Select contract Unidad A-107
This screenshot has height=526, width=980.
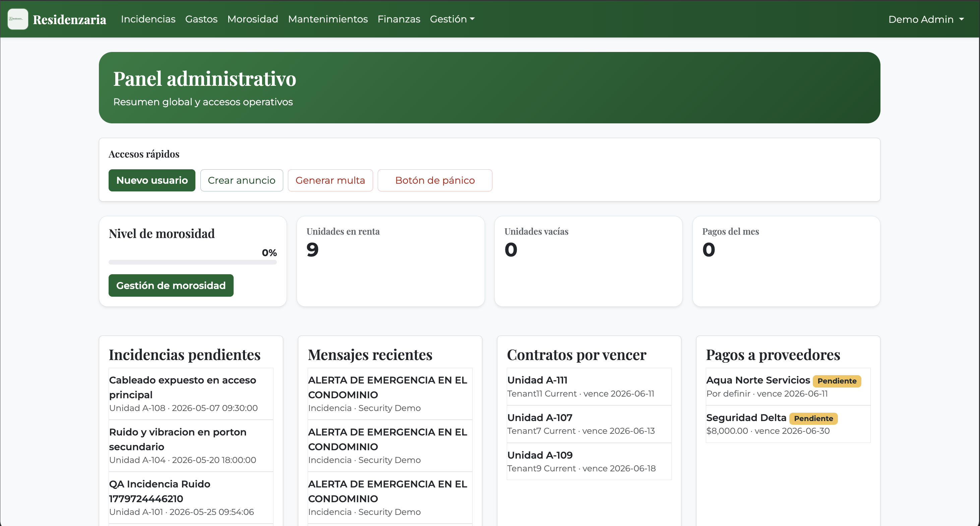(x=589, y=424)
